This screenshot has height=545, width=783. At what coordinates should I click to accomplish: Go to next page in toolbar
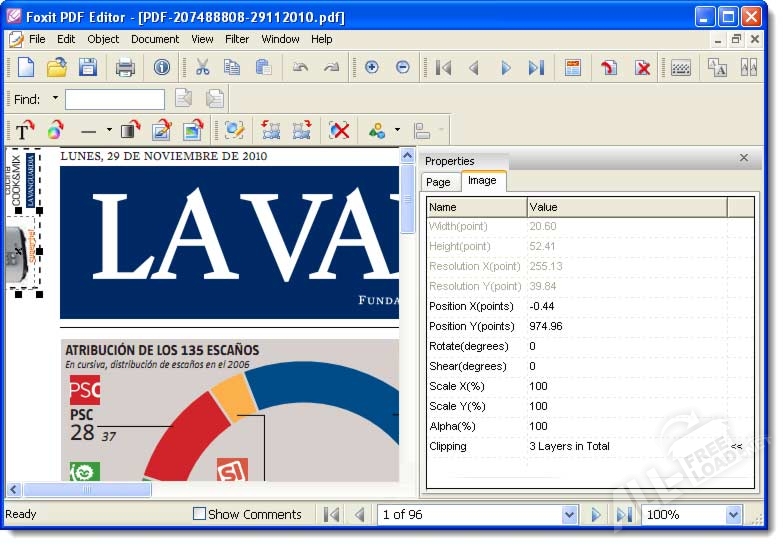[505, 67]
